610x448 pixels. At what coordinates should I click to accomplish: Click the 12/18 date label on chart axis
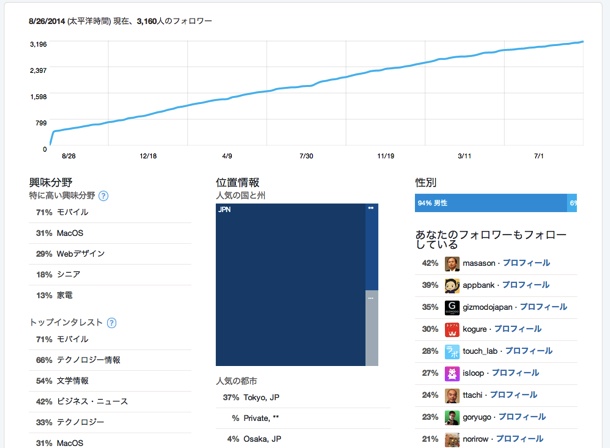point(148,156)
